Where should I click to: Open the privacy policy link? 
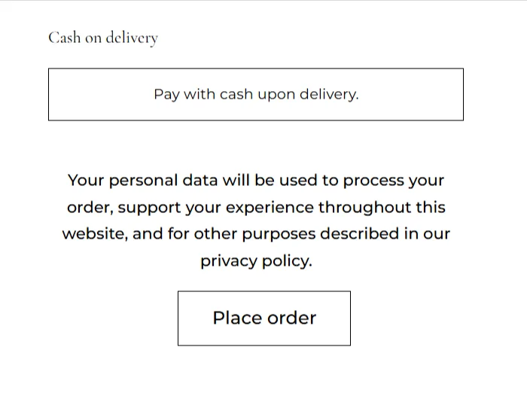point(255,261)
